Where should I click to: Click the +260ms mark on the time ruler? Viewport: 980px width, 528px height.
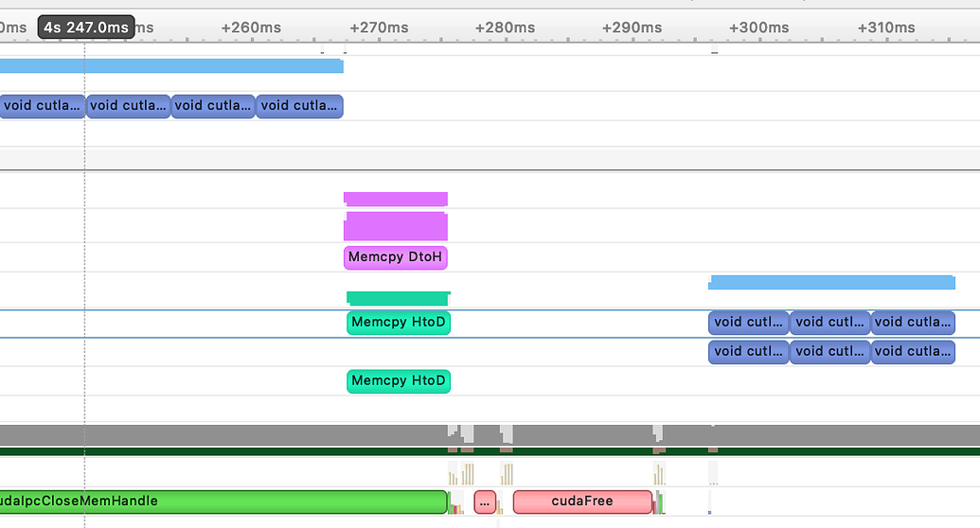(x=251, y=27)
